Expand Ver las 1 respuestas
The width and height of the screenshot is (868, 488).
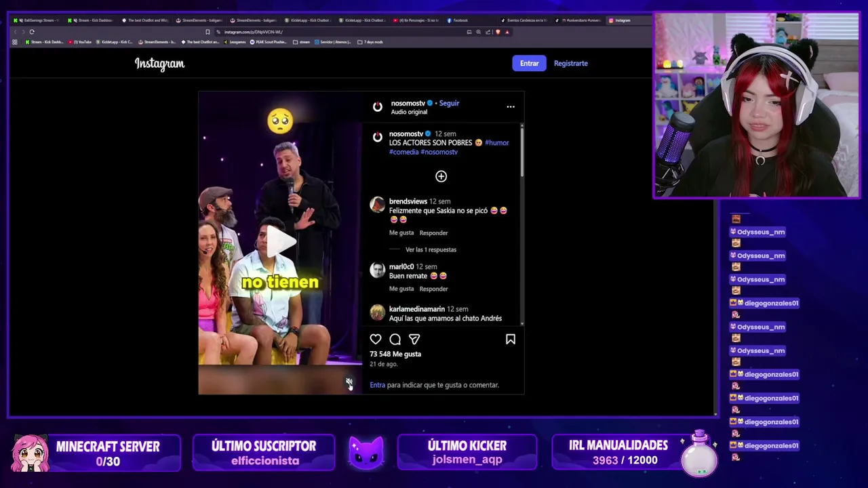(x=431, y=249)
